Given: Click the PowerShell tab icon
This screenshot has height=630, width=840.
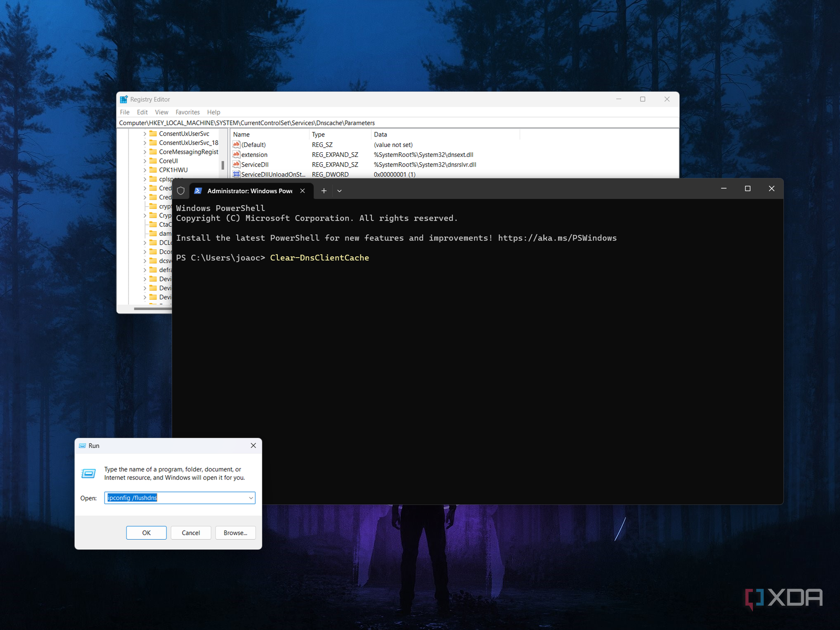Looking at the screenshot, I should [198, 191].
